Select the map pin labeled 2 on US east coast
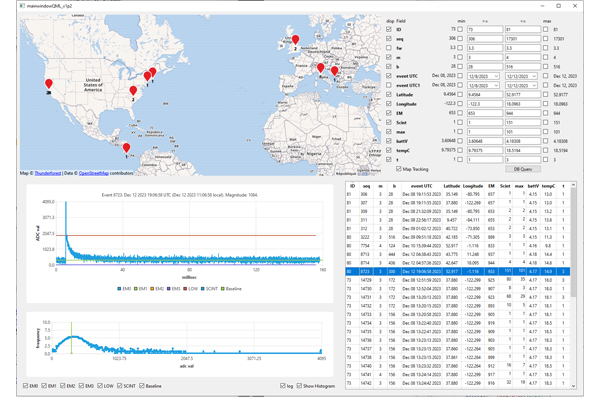The width and height of the screenshot is (600, 400). (133, 91)
